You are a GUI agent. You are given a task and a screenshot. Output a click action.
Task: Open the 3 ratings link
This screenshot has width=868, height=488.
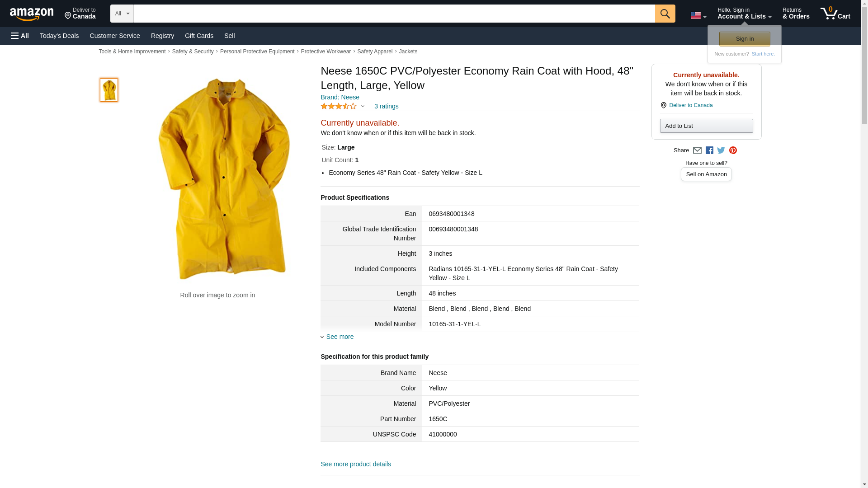(386, 106)
